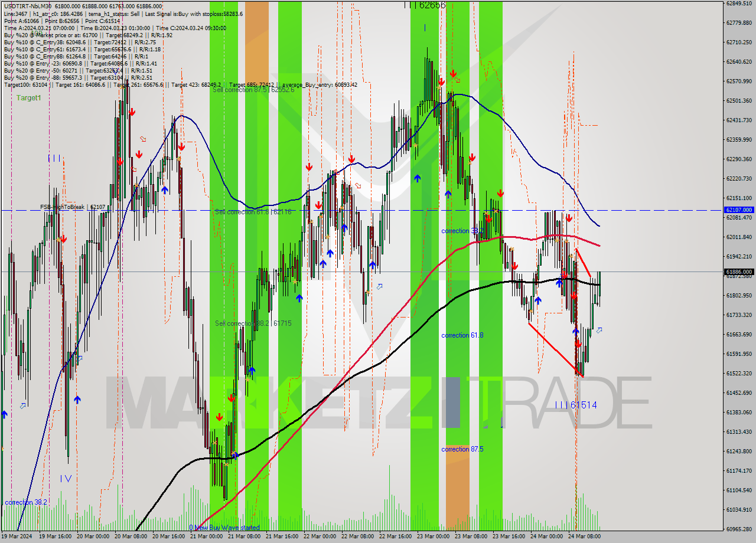Click the '21 Mar 16:00' time axis label

[282, 537]
